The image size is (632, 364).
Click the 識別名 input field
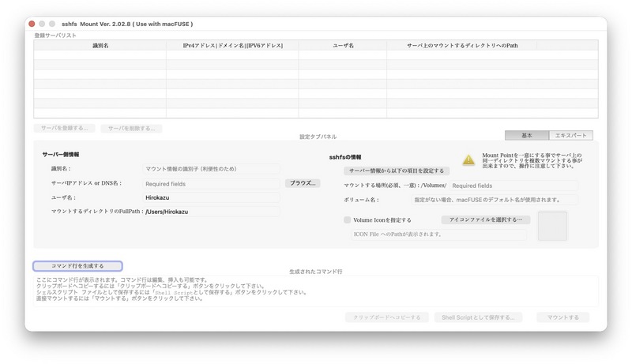211,169
